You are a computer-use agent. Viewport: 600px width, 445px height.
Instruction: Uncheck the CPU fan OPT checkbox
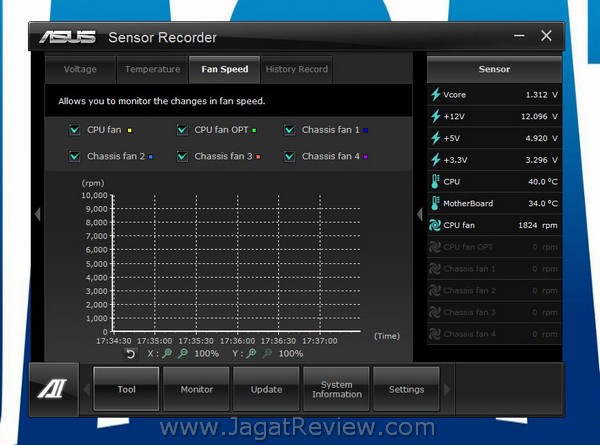(x=182, y=130)
